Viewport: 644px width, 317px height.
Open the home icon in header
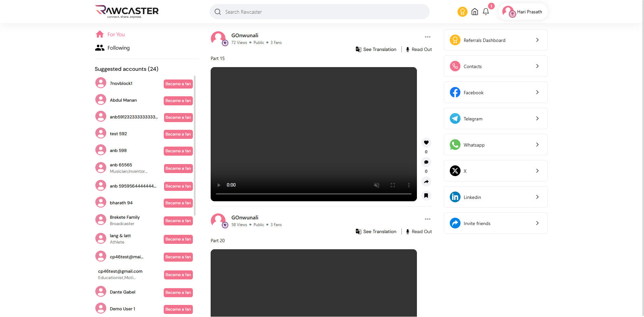tap(475, 12)
